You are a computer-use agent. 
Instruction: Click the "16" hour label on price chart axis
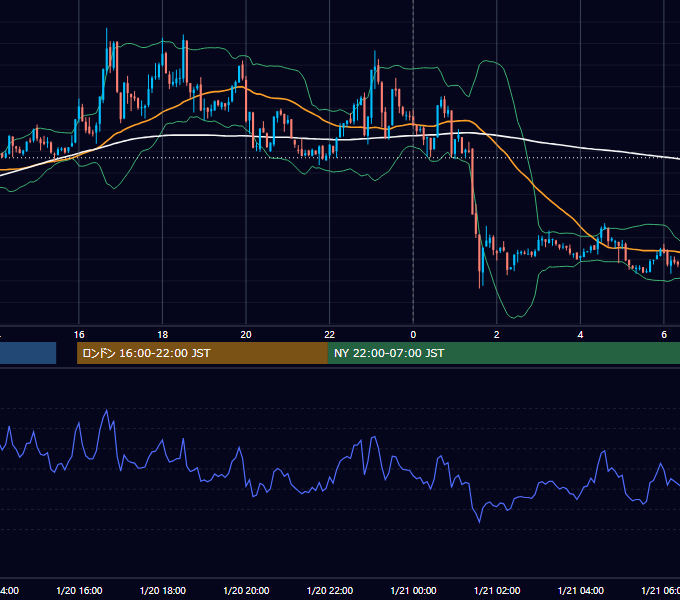[79, 335]
